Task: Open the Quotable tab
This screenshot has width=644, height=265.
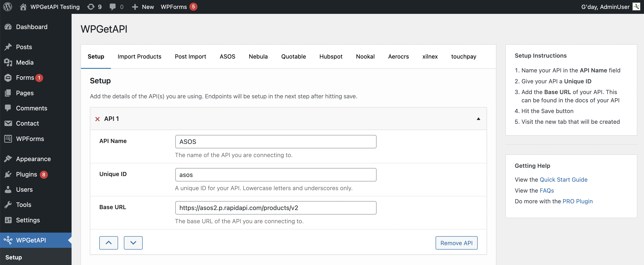Action: [294, 57]
